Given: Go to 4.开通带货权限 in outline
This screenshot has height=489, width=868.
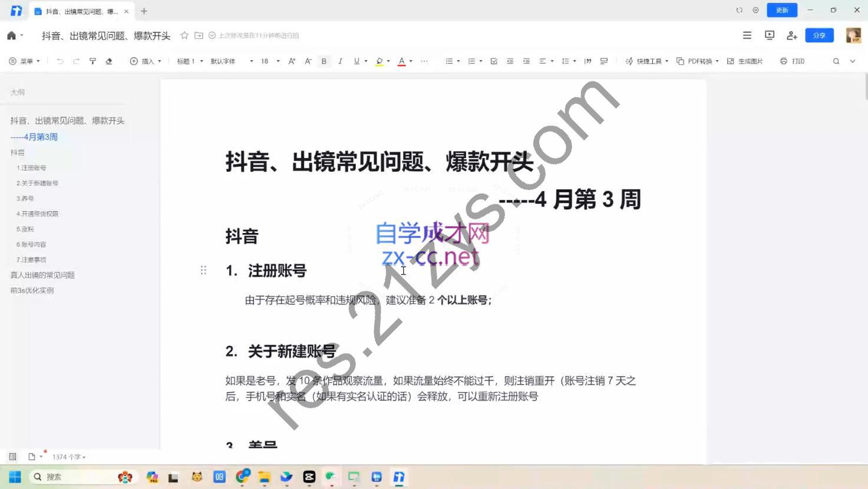Looking at the screenshot, I should pyautogui.click(x=37, y=214).
